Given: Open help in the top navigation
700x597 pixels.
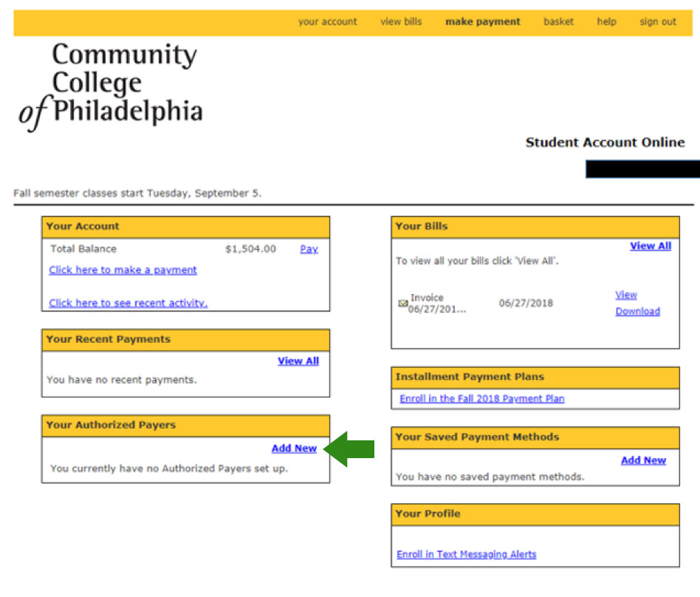Looking at the screenshot, I should (607, 22).
